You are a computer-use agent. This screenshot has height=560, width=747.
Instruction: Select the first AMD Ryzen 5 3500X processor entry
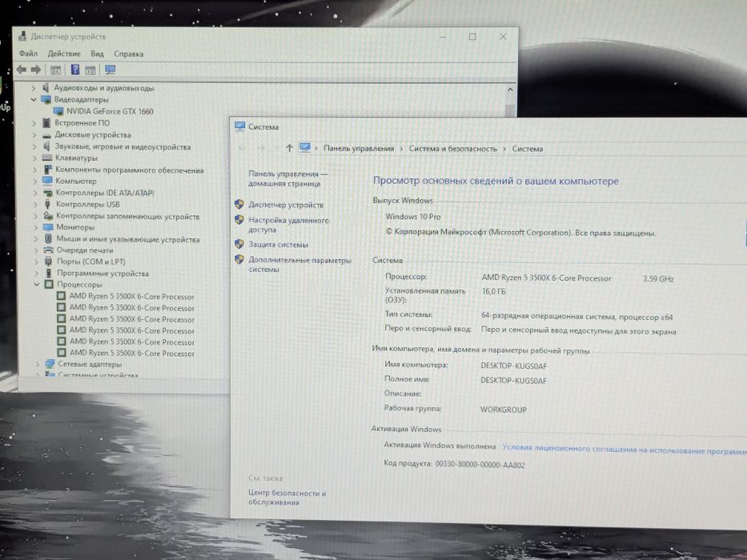click(x=131, y=296)
